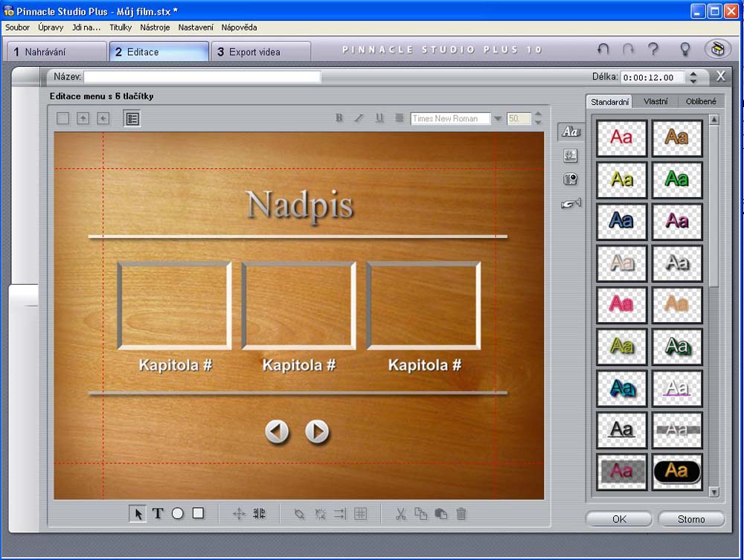Click the arrow selection tool
744x560 pixels.
click(138, 513)
